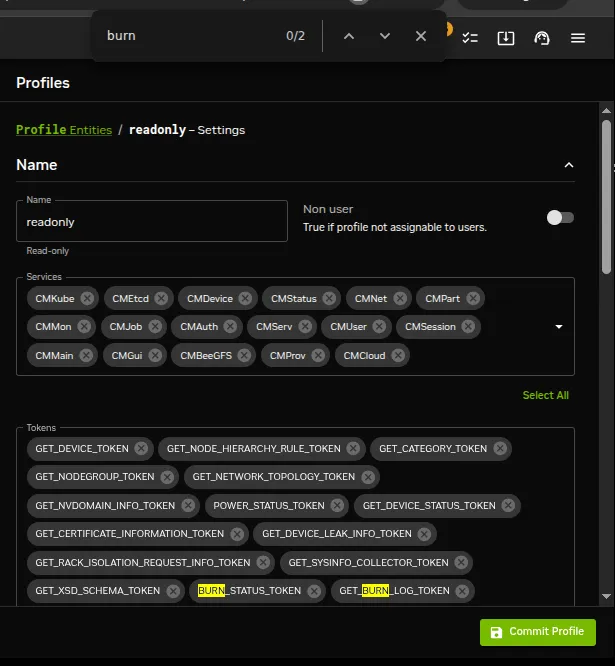Remove CMMon service chip
The width and height of the screenshot is (615, 666).
pyautogui.click(x=84, y=326)
